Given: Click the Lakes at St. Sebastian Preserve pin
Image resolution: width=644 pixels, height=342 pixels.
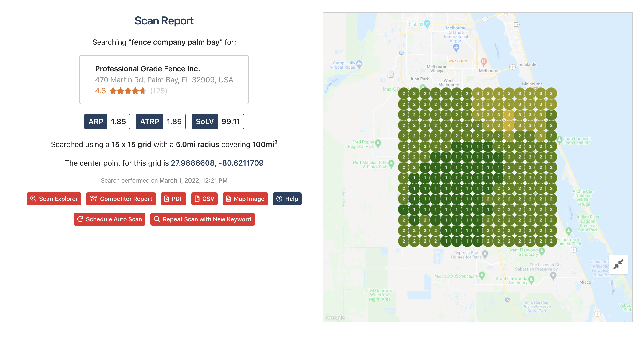Looking at the screenshot, I should (553, 275).
